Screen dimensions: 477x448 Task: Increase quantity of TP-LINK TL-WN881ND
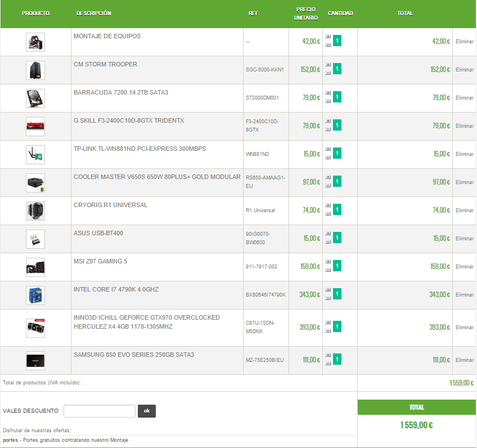pyautogui.click(x=328, y=149)
